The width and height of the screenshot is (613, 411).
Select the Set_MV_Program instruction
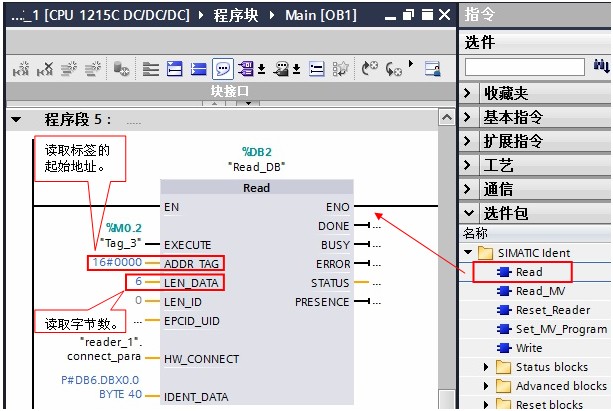(561, 329)
